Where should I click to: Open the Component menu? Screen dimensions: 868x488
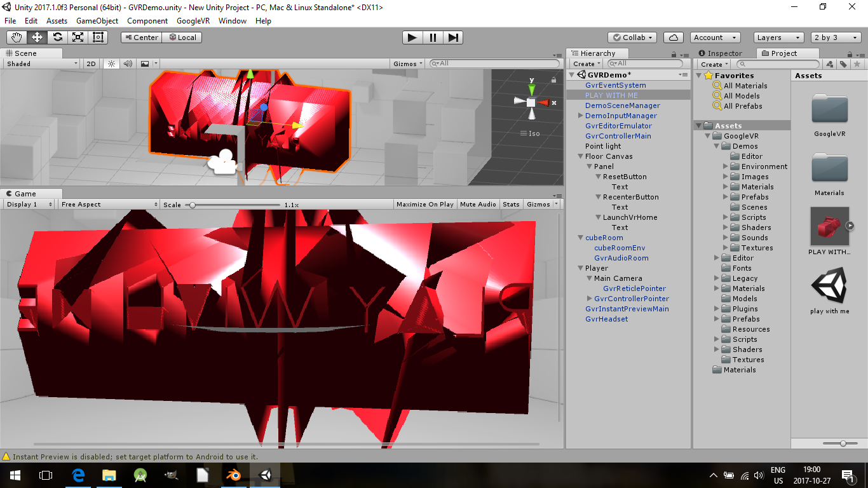point(147,21)
